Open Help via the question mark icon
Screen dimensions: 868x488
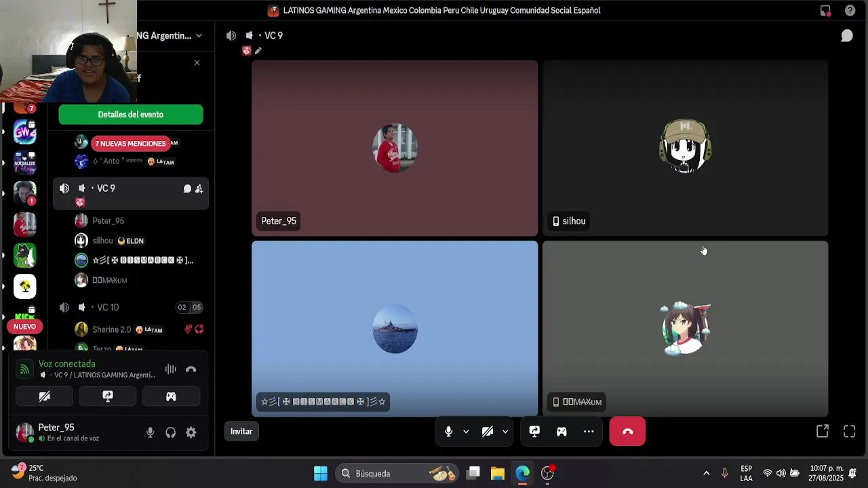coord(850,10)
